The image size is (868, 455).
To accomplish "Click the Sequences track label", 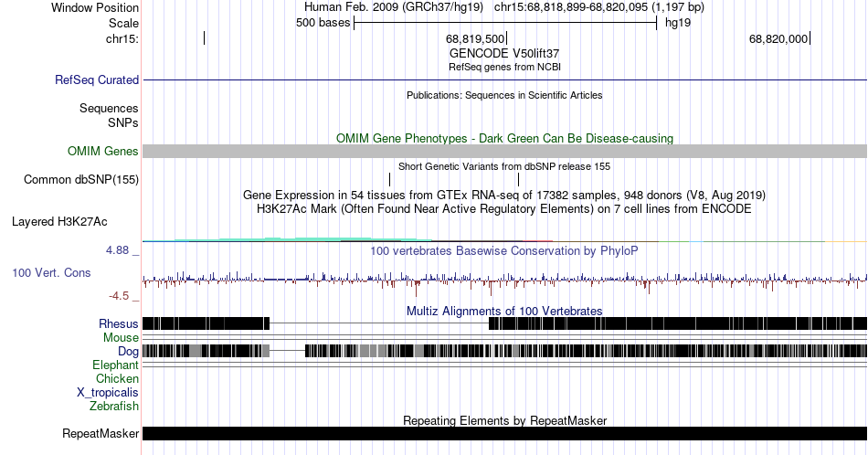I will click(109, 109).
